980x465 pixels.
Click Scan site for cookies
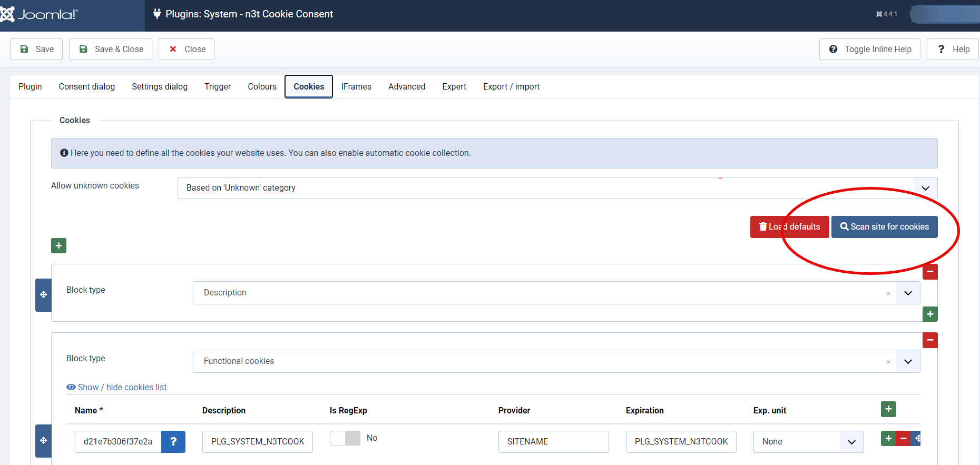tap(885, 227)
